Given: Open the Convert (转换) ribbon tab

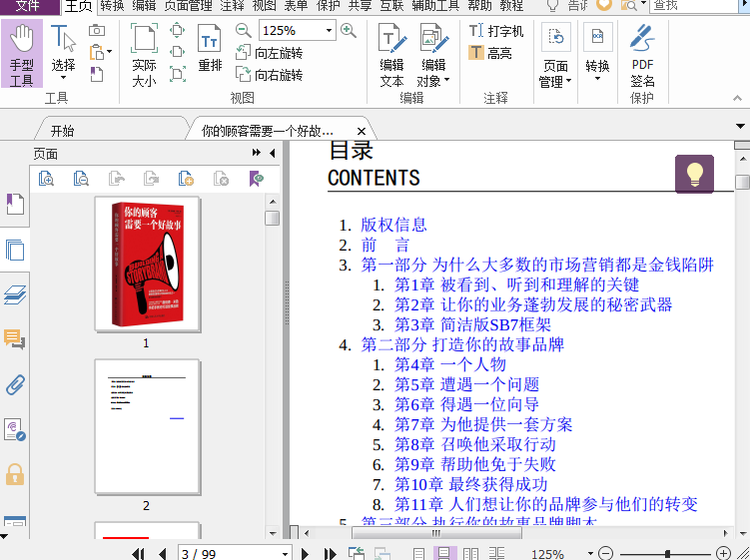Looking at the screenshot, I should [x=113, y=6].
